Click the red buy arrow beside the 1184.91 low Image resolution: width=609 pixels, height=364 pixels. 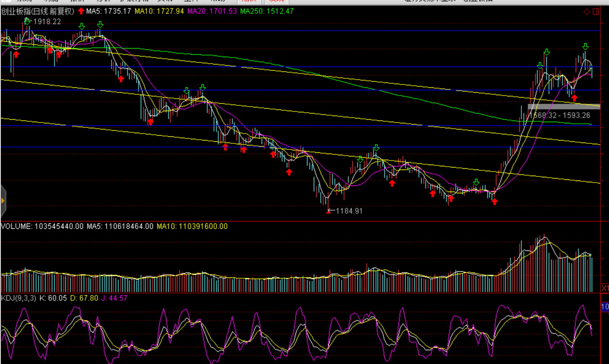pos(328,211)
